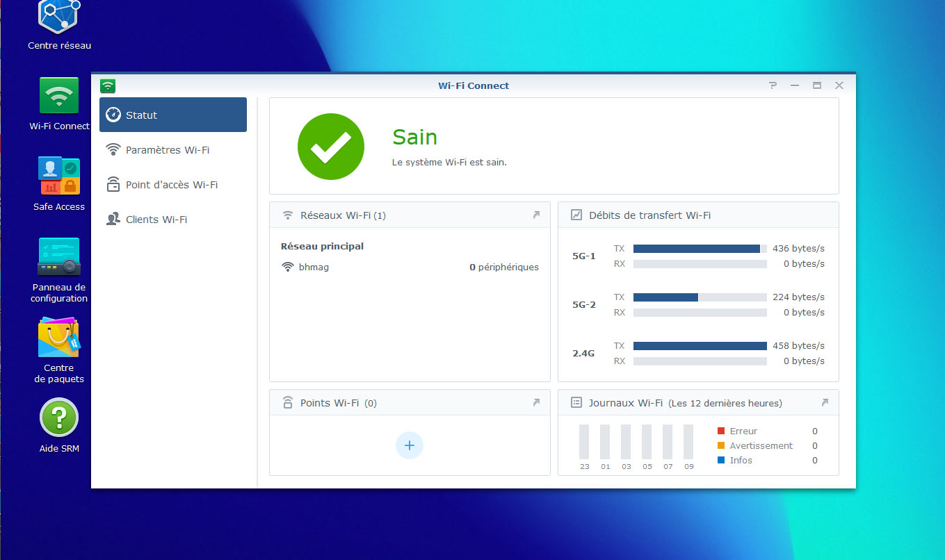Click the 23h bar in Journaux chart

tap(584, 442)
